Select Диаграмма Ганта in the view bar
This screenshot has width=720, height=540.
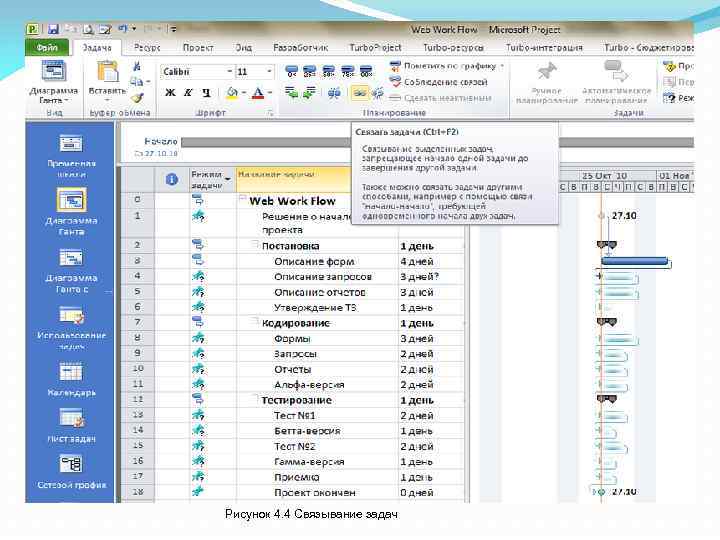tap(71, 211)
